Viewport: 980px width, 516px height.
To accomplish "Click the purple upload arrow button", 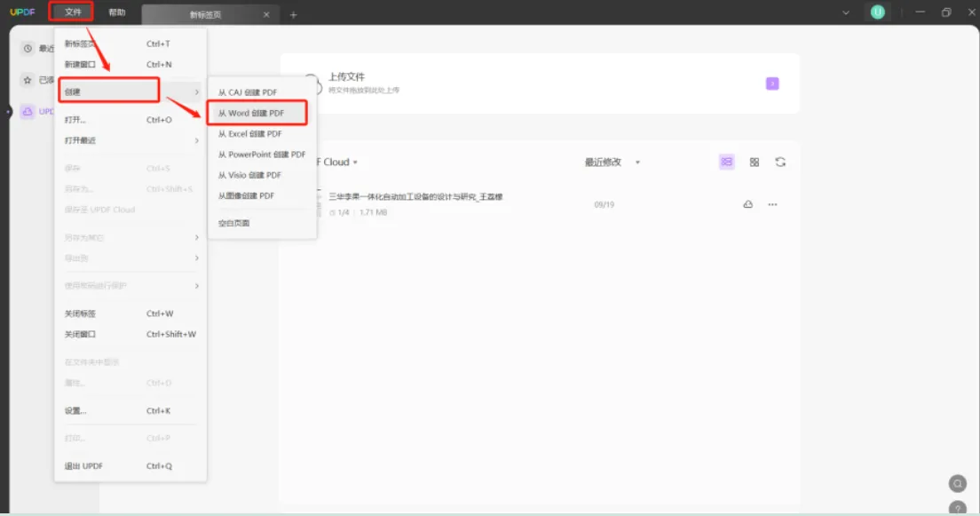I will click(x=772, y=83).
